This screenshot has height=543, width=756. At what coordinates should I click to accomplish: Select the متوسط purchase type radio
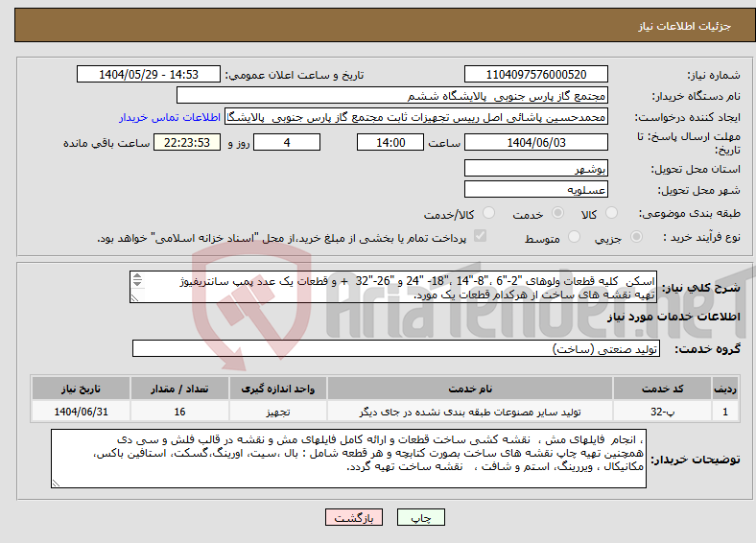(x=574, y=237)
